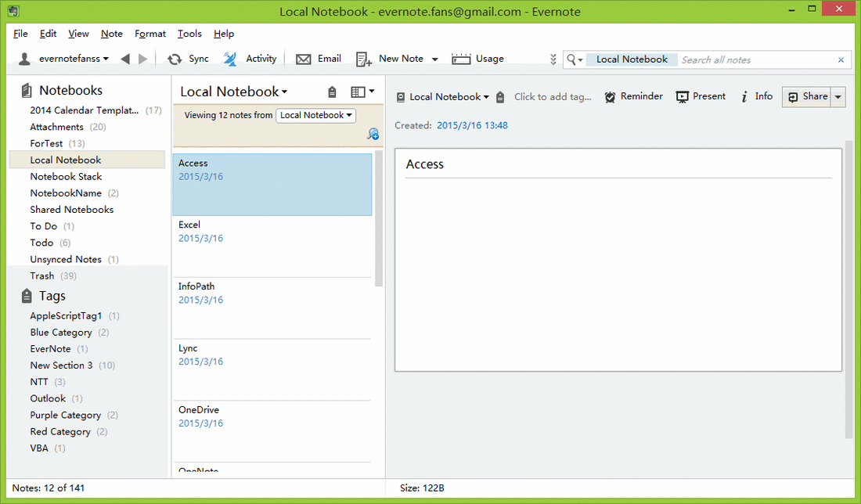The height and width of the screenshot is (504, 861).
Task: Open the Note menu
Action: pos(111,34)
